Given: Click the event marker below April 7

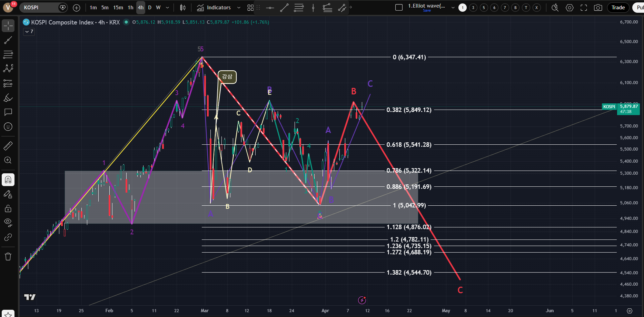Looking at the screenshot, I should click(362, 300).
